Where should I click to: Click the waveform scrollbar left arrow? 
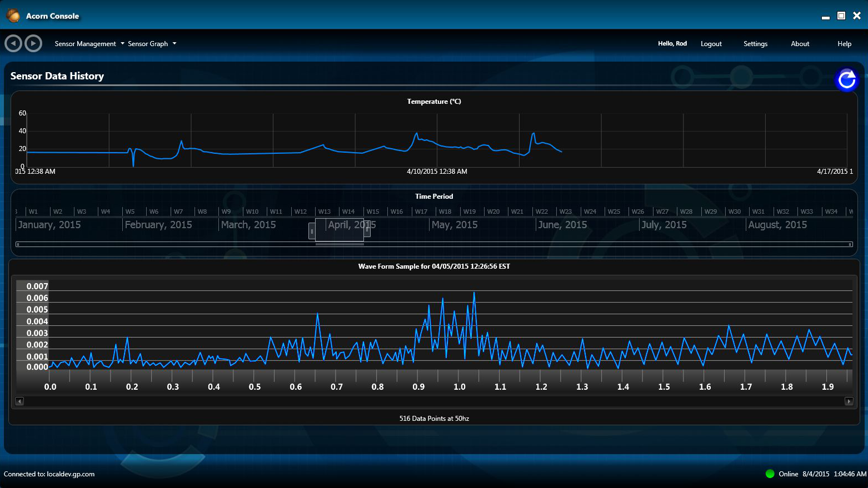pyautogui.click(x=19, y=401)
